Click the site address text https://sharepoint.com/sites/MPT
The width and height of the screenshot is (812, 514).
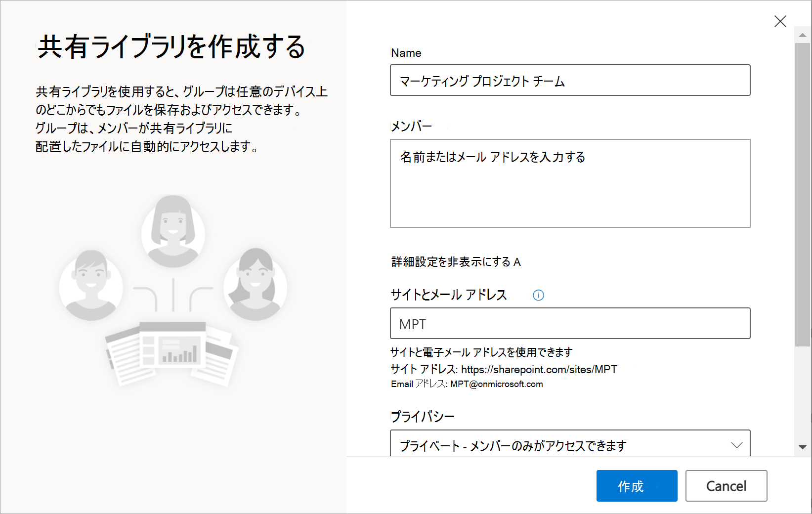[x=539, y=369]
